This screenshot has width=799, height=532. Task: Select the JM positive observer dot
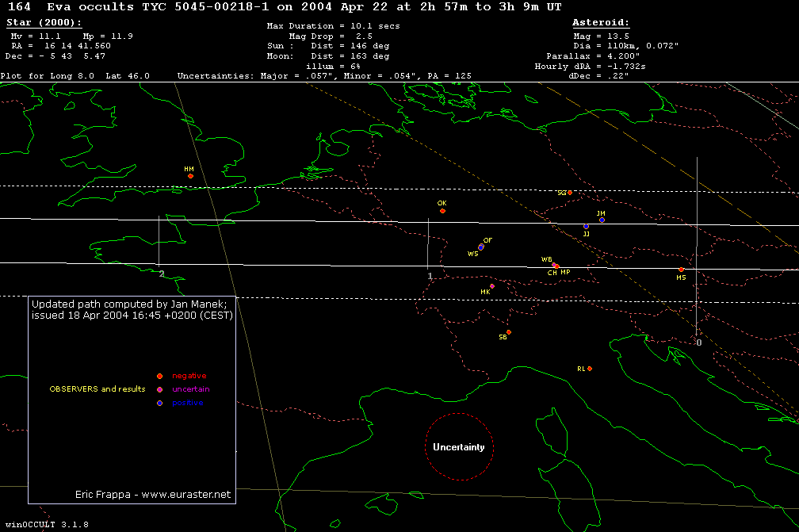[x=602, y=220]
